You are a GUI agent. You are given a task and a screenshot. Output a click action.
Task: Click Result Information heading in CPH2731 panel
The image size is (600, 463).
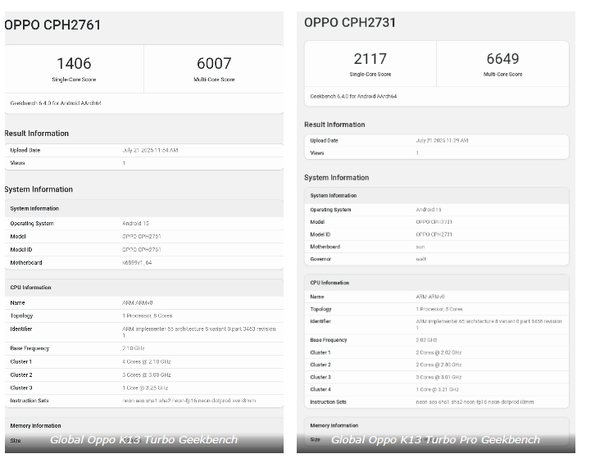[334, 124]
